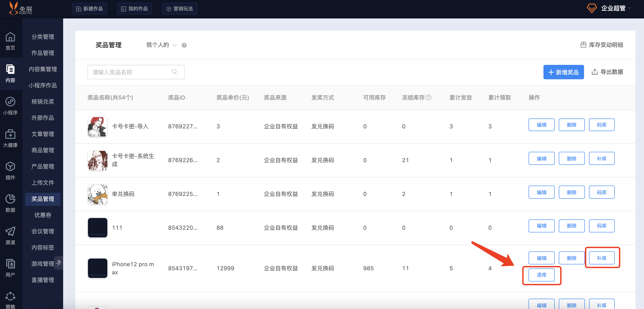Open 外部作品 in the submenu
This screenshot has height=309, width=644.
pos(43,118)
